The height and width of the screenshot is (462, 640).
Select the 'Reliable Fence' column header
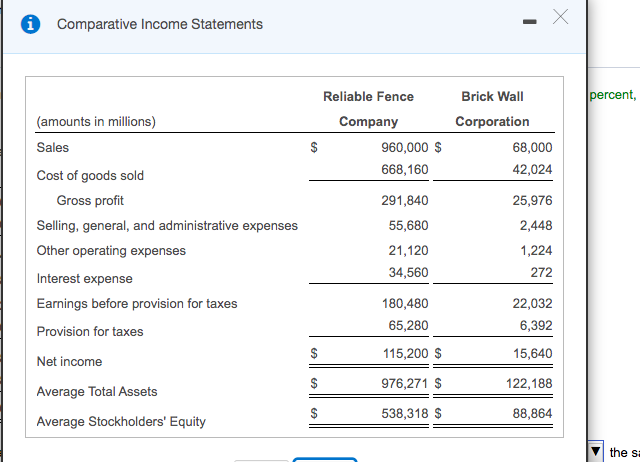(x=368, y=97)
